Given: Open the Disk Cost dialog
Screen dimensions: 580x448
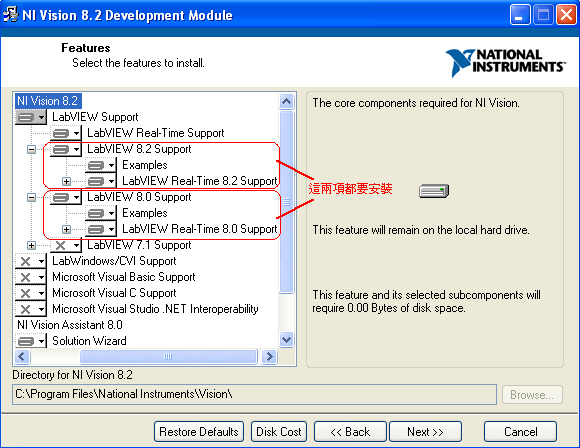Looking at the screenshot, I should pyautogui.click(x=279, y=432).
